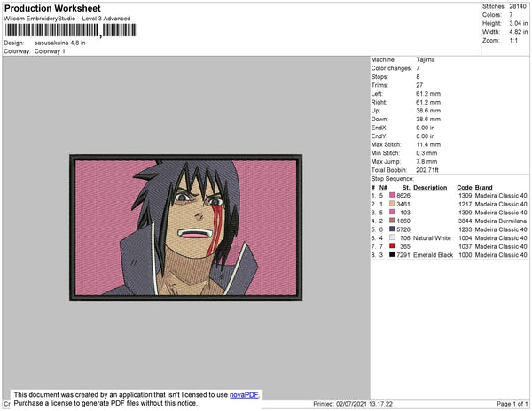This screenshot has height=411, width=532.
Task: Click the Wilcom EmbroideryStudio Level 3 Advanced text
Action: [x=67, y=19]
